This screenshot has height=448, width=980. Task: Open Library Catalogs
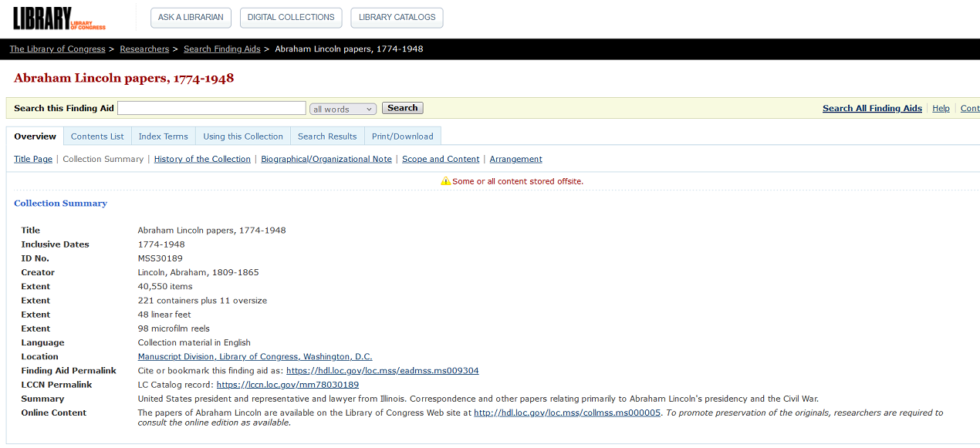click(397, 17)
